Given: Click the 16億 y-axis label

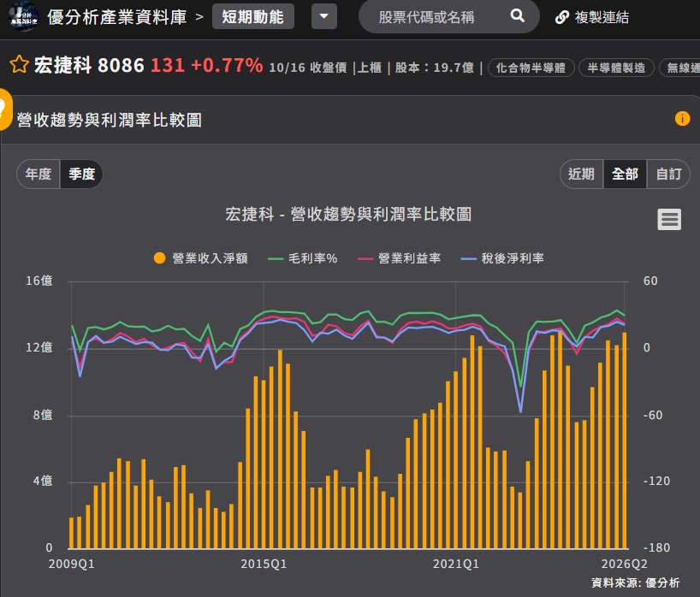Looking at the screenshot, I should coord(39,281).
